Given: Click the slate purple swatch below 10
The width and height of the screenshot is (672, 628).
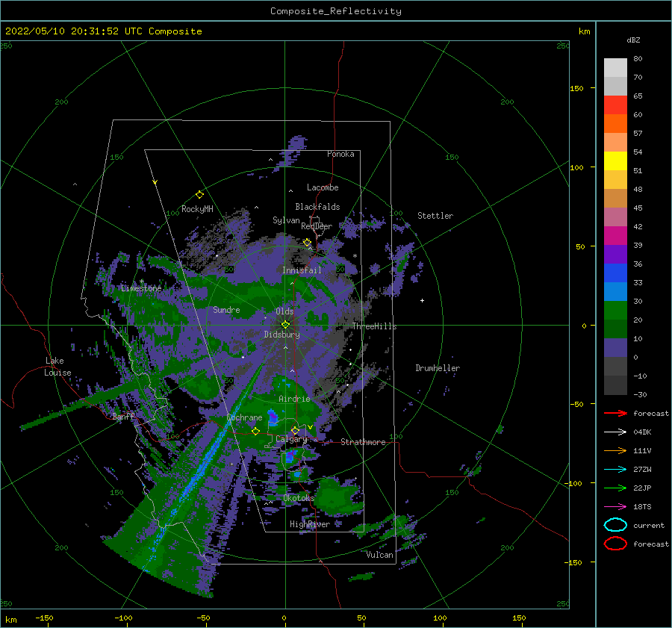Looking at the screenshot, I should click(x=615, y=348).
